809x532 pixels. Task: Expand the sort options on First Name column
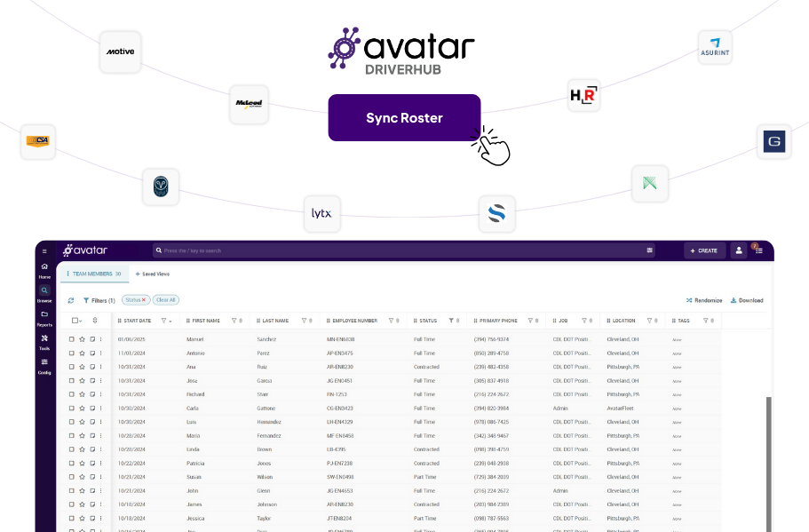(x=240, y=320)
